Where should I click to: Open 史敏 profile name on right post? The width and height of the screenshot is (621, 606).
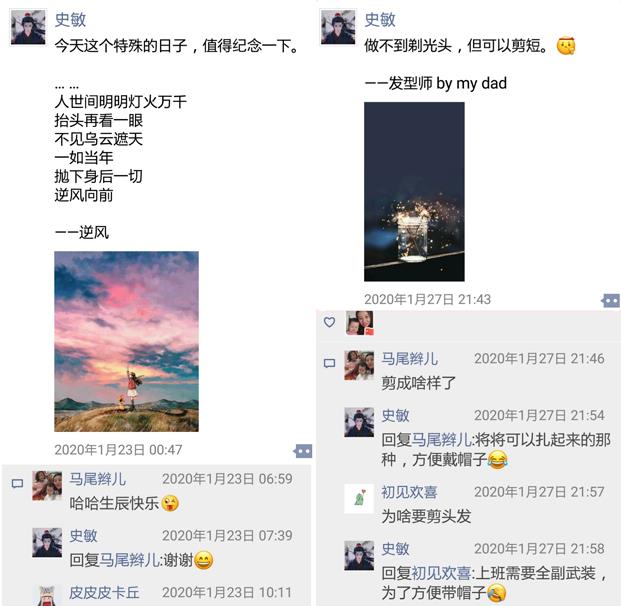coord(380,20)
